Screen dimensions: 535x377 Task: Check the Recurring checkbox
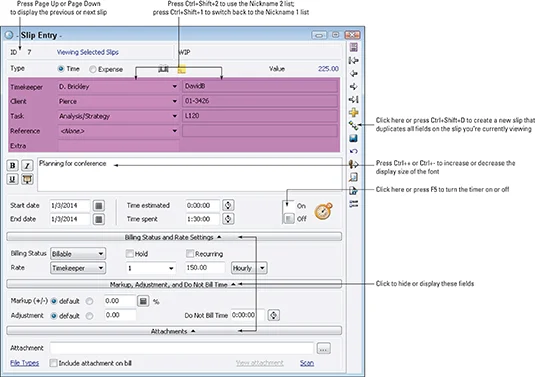click(190, 253)
